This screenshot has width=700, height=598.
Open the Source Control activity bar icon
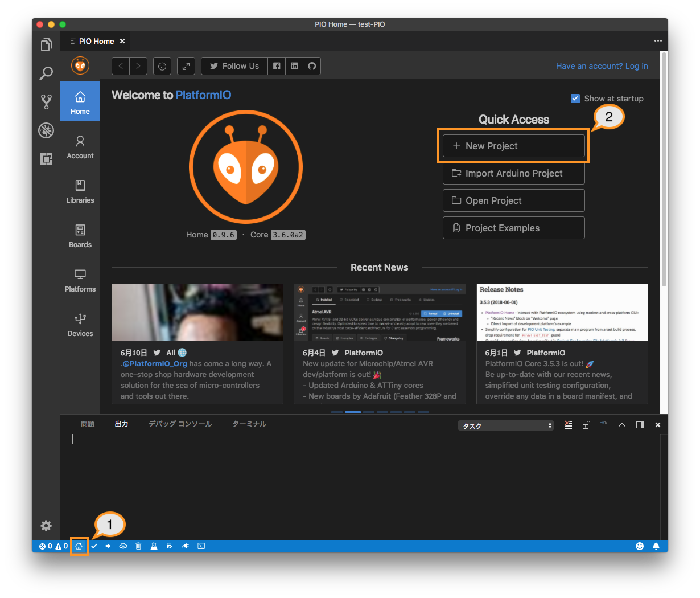pos(46,102)
